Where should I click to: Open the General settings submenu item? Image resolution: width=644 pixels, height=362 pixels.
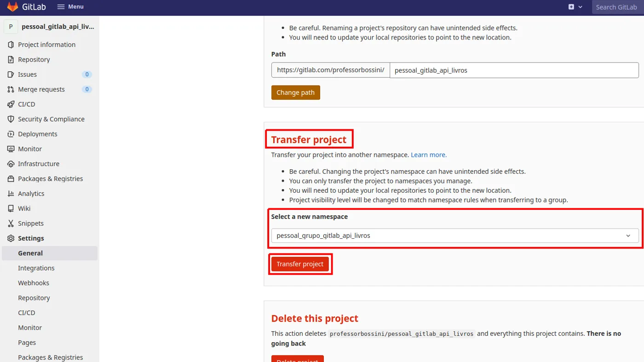point(50,253)
